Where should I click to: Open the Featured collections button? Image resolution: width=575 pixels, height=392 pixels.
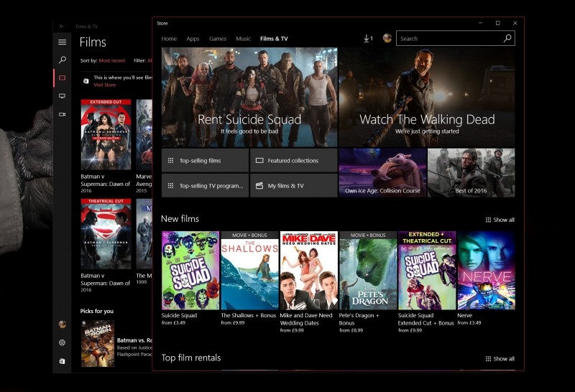coord(293,161)
